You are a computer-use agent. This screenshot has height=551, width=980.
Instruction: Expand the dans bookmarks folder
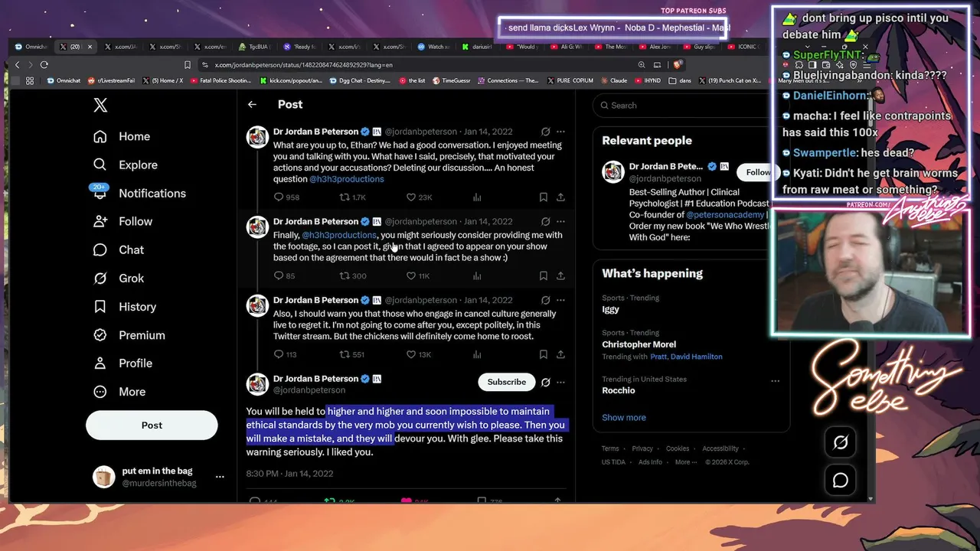pos(680,80)
